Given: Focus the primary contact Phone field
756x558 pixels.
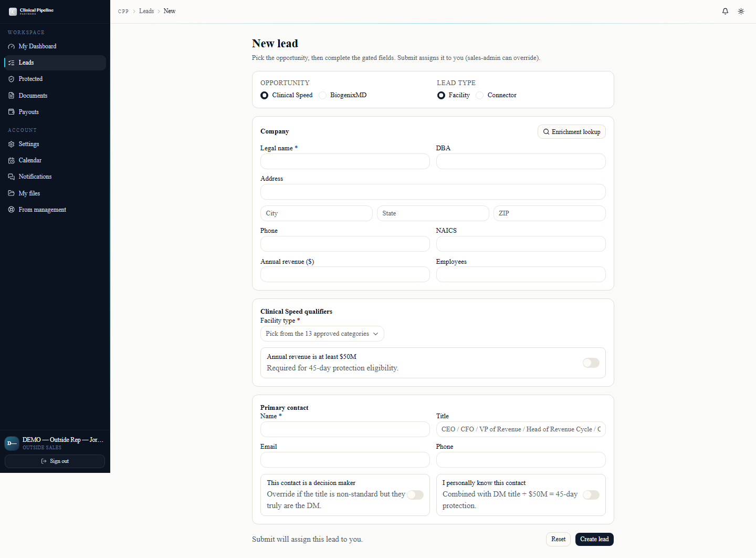Looking at the screenshot, I should [x=521, y=460].
